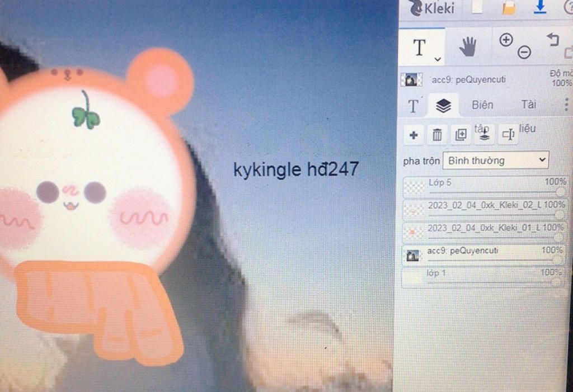Delete layer using the trash icon
This screenshot has height=392, width=573.
click(x=437, y=135)
